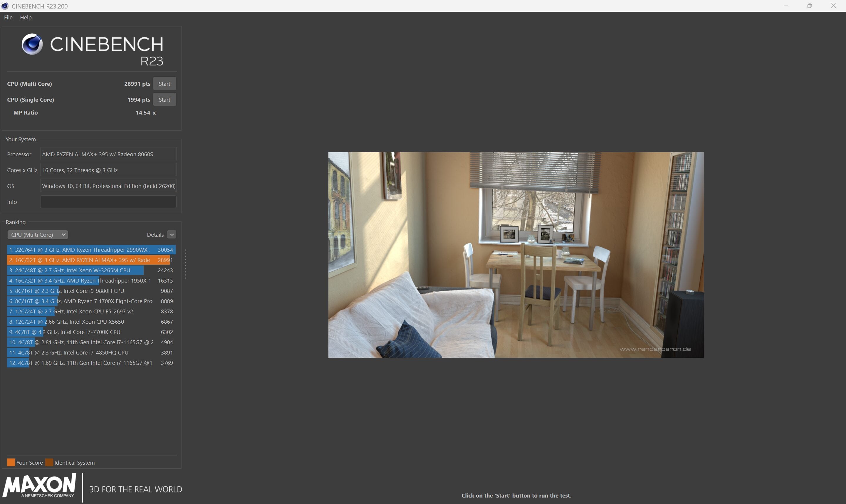This screenshot has height=504, width=846.
Task: Start the CPU Single Core test
Action: (x=164, y=100)
